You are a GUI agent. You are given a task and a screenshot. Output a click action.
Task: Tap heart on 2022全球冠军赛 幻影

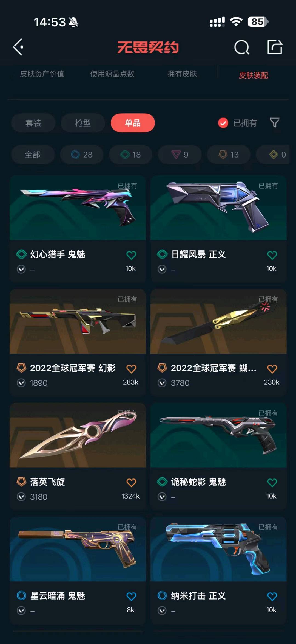131,369
